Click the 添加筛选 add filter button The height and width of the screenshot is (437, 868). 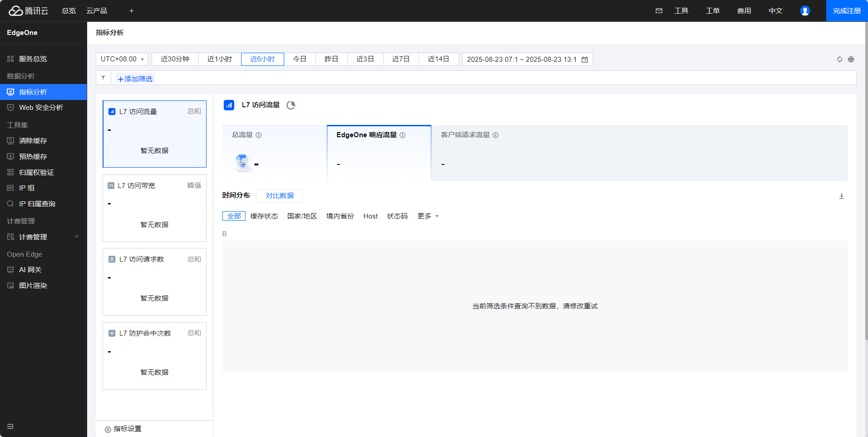(x=135, y=79)
